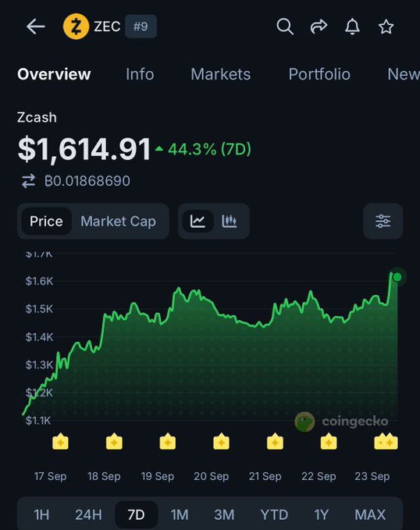The height and width of the screenshot is (530, 420).
Task: Tap the back arrow icon
Action: tap(36, 27)
